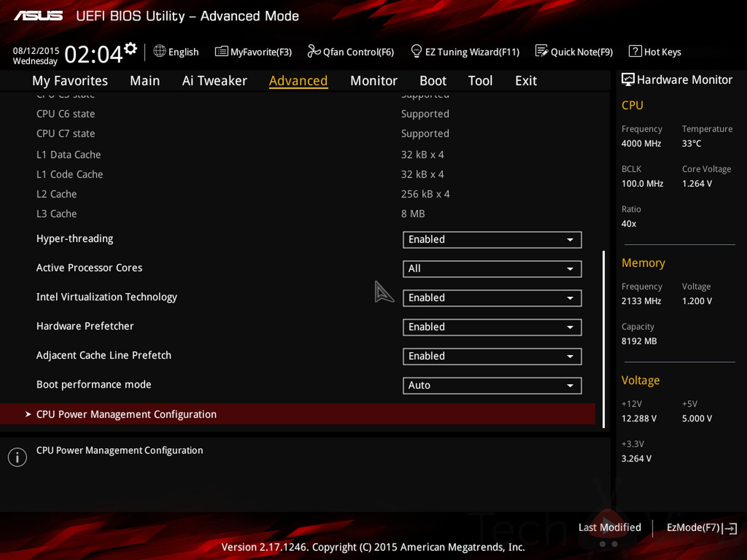Click the MyFavorite list icon

click(222, 51)
